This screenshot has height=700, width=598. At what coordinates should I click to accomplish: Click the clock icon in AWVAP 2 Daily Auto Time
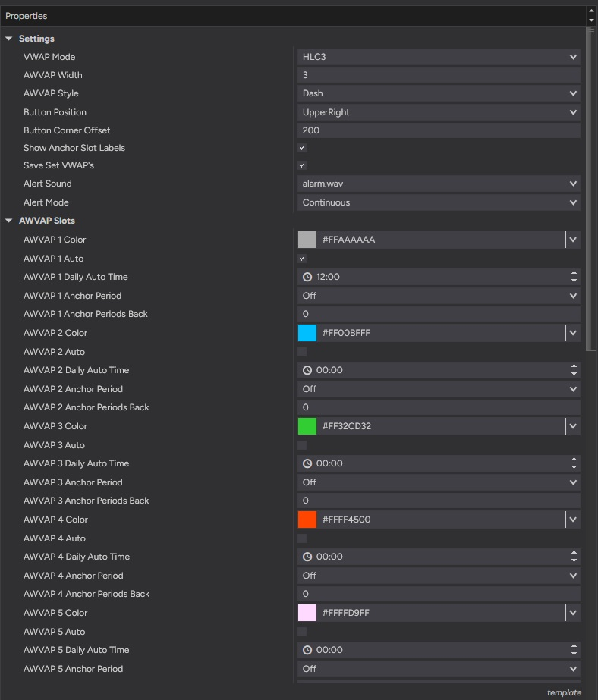[x=307, y=370]
